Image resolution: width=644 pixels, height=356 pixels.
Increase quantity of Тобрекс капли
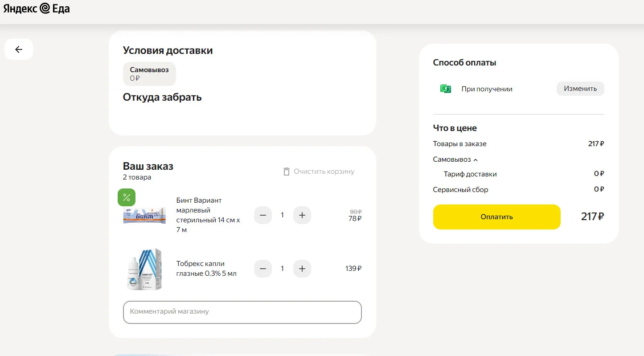click(x=302, y=269)
